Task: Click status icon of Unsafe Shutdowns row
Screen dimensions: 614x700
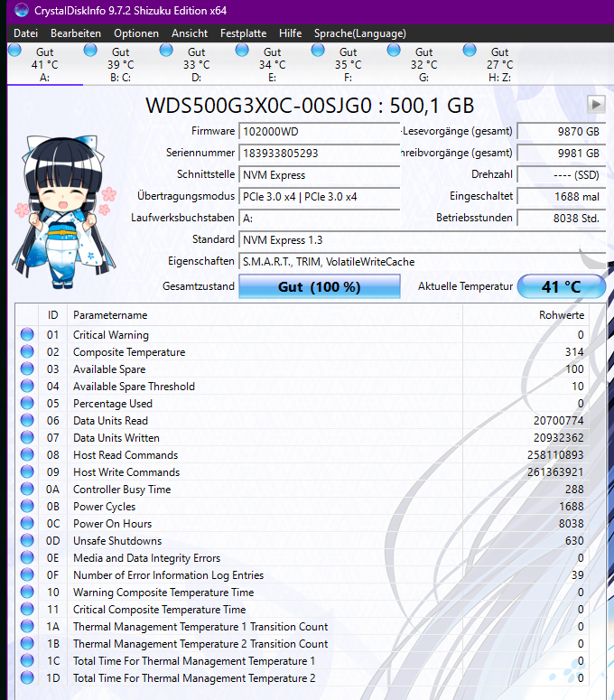Action: [27, 541]
